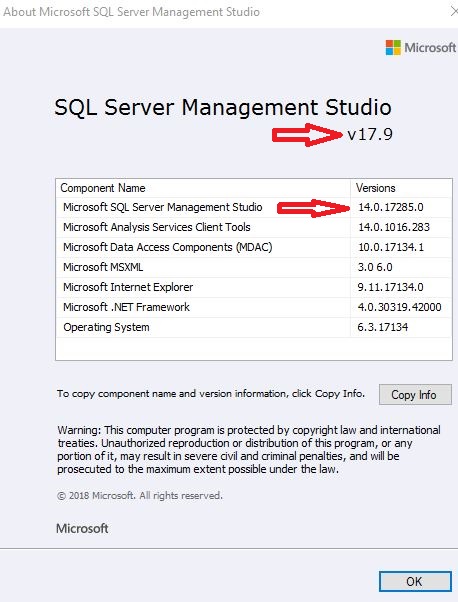Click the red arrow beside 14.0.17285.0
The height and width of the screenshot is (602, 458).
[x=313, y=208]
